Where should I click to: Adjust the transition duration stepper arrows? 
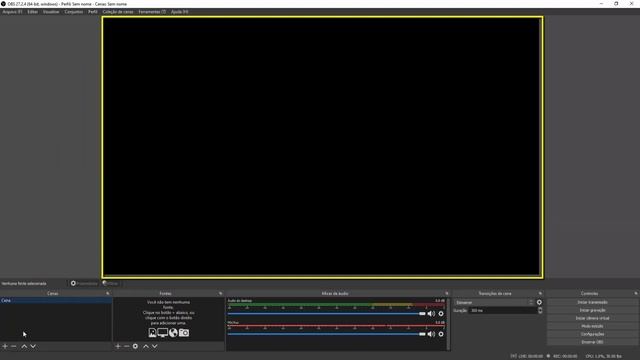(x=540, y=311)
